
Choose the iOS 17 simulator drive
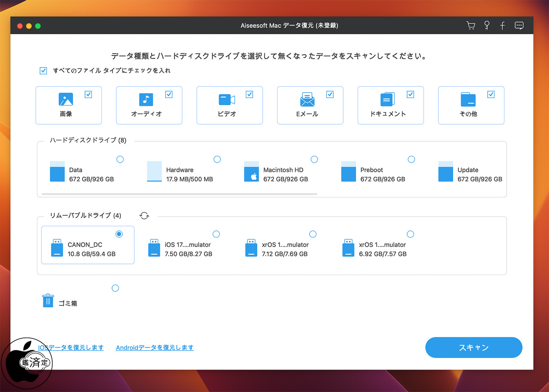(x=216, y=234)
